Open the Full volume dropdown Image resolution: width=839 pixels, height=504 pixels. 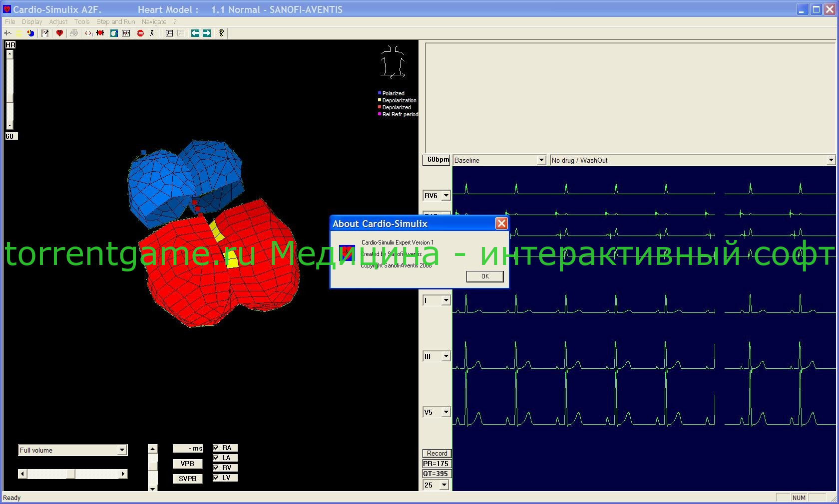tap(122, 450)
